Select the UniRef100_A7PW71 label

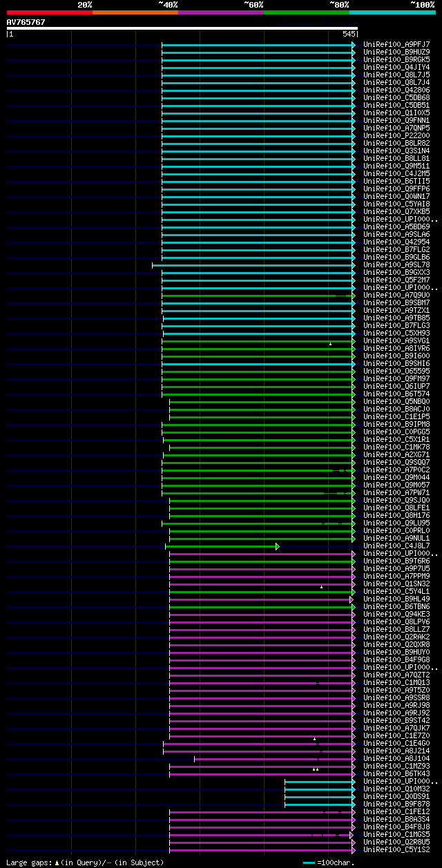coord(396,492)
